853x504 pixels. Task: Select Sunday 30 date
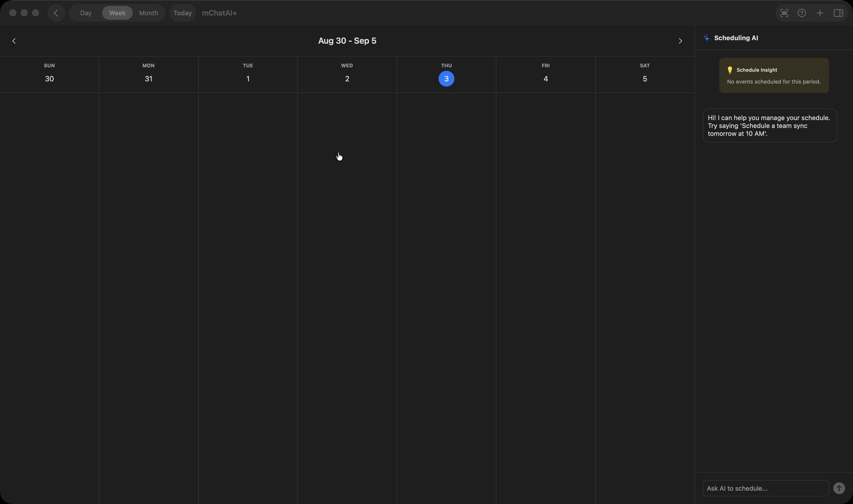coord(50,79)
